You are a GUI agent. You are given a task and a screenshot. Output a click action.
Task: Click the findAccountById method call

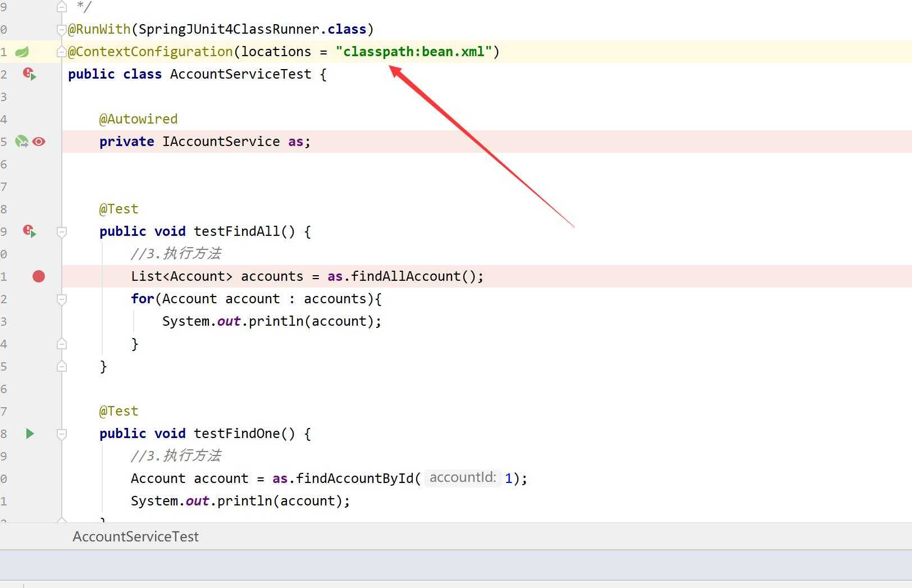354,478
